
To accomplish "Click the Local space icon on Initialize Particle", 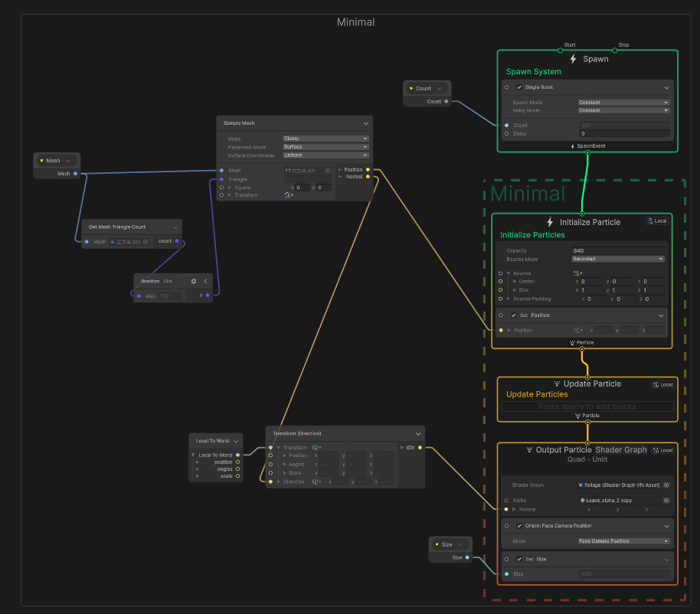I will (656, 220).
